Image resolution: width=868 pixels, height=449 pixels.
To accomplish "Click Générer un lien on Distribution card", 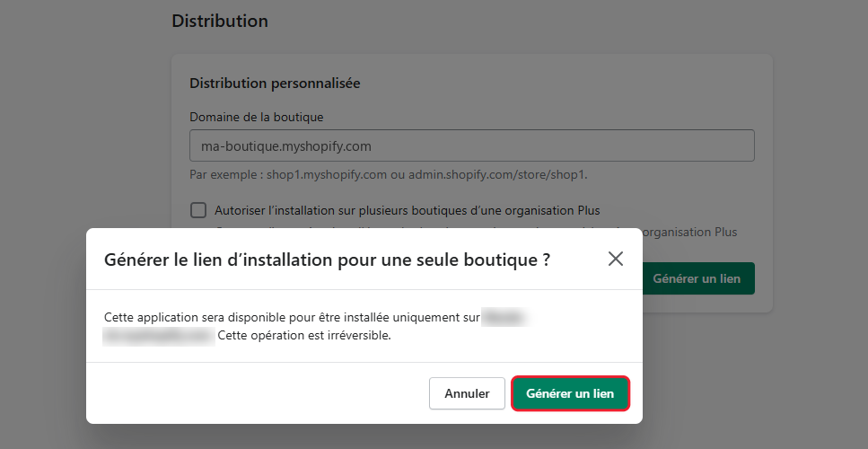I will [698, 278].
